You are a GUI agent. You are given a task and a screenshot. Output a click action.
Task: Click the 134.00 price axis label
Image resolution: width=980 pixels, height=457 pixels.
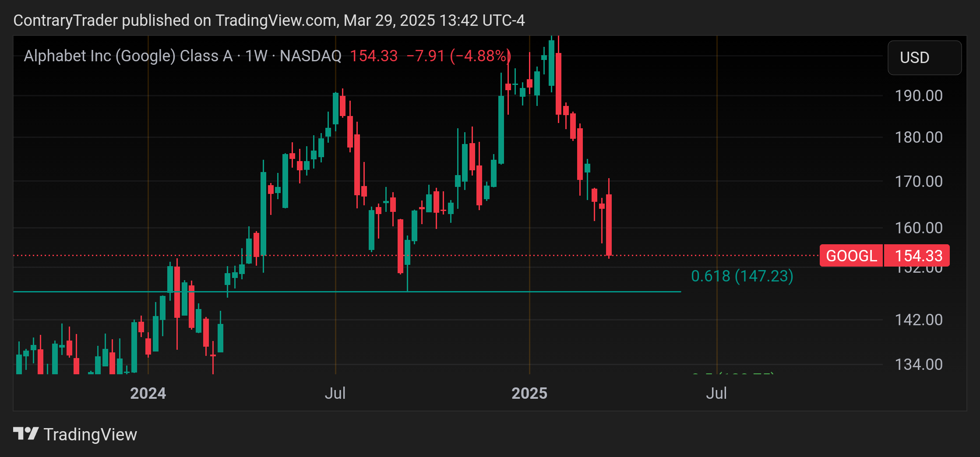tap(919, 364)
